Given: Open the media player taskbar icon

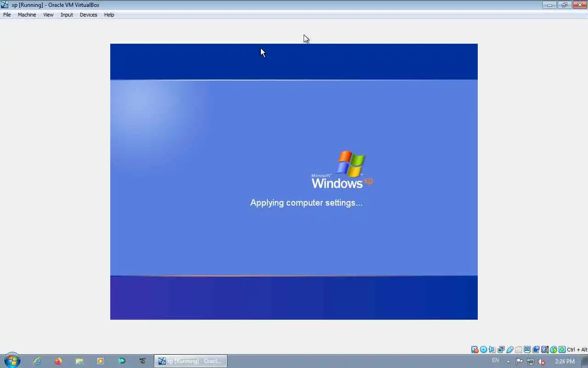Looking at the screenshot, I should click(x=101, y=361).
